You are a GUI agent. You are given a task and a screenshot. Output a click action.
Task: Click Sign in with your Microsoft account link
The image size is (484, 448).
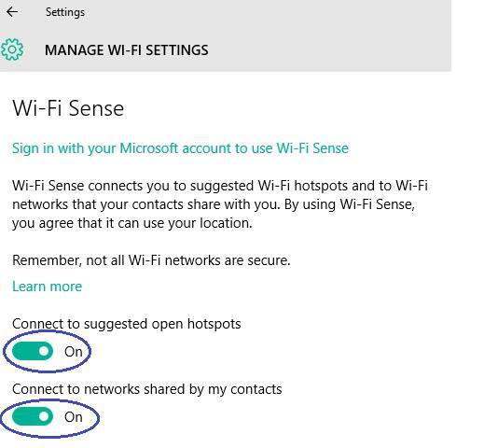(180, 148)
